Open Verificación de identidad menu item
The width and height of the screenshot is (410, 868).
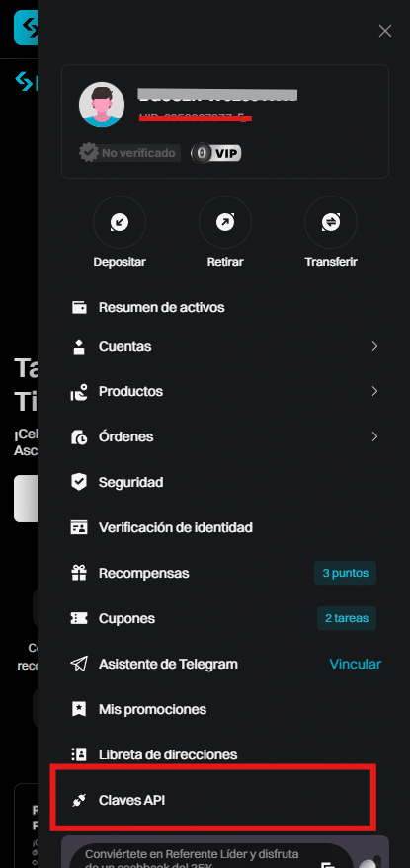coord(225,527)
